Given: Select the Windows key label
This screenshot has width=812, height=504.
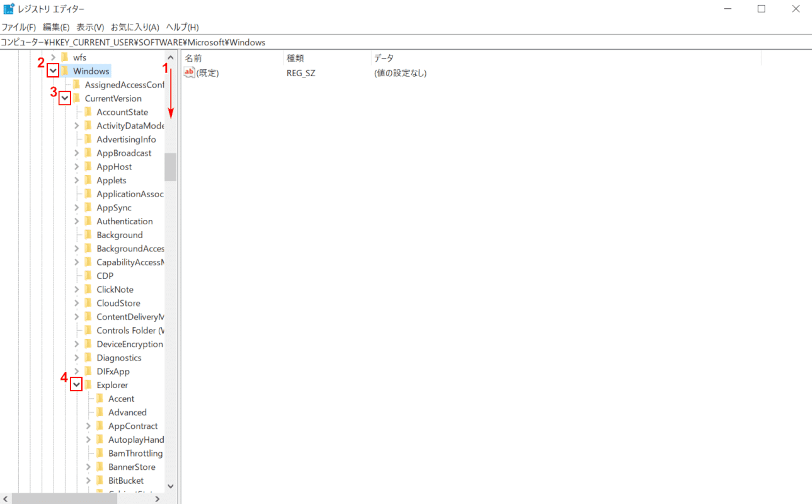Looking at the screenshot, I should pos(91,71).
